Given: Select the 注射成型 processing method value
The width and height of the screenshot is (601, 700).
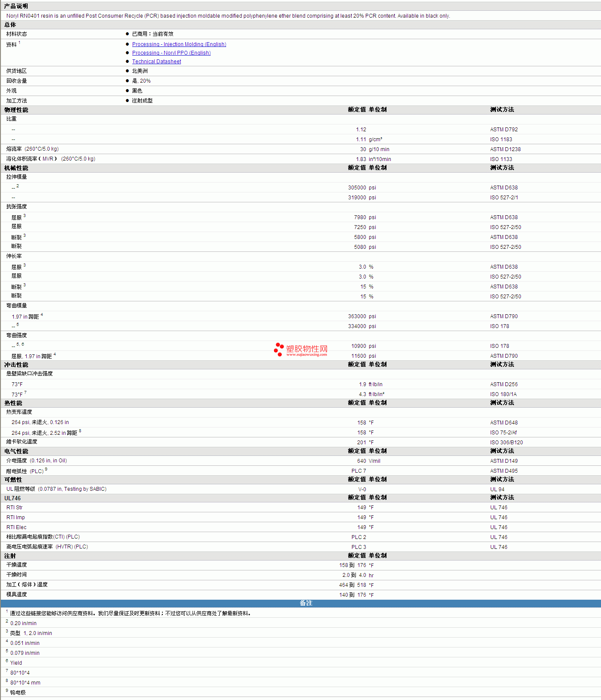Looking at the screenshot, I should [142, 101].
